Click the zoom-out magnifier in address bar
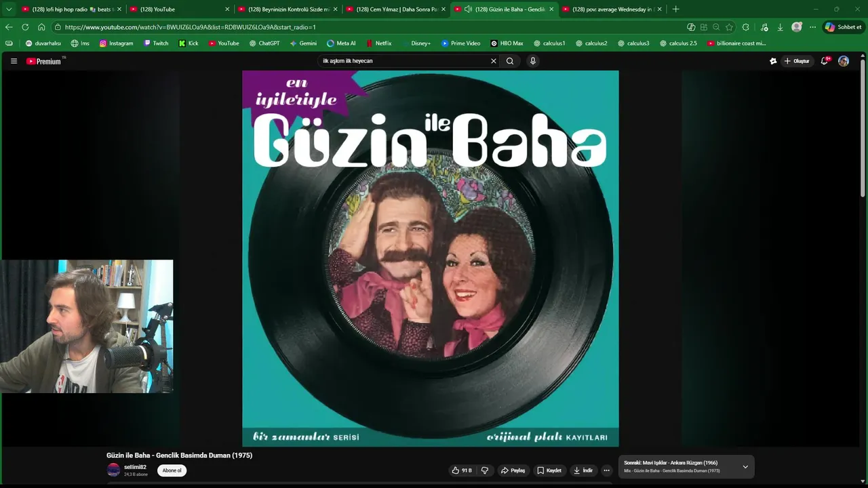Image resolution: width=868 pixels, height=488 pixels. click(x=716, y=27)
